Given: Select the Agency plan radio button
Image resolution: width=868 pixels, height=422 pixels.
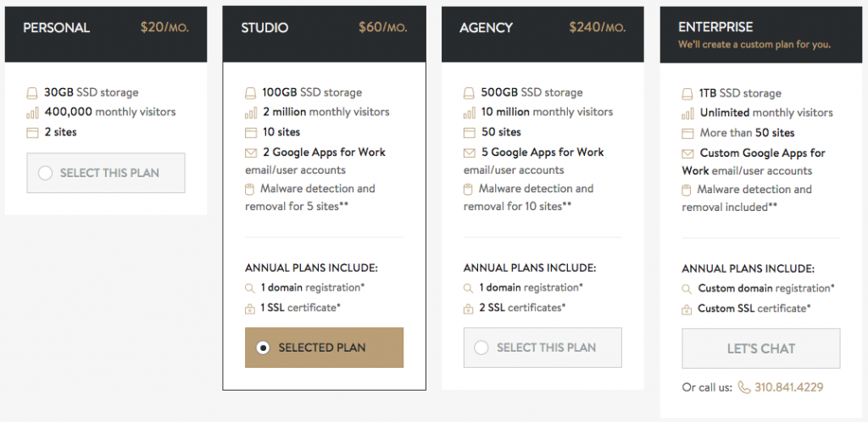Looking at the screenshot, I should pos(481,347).
